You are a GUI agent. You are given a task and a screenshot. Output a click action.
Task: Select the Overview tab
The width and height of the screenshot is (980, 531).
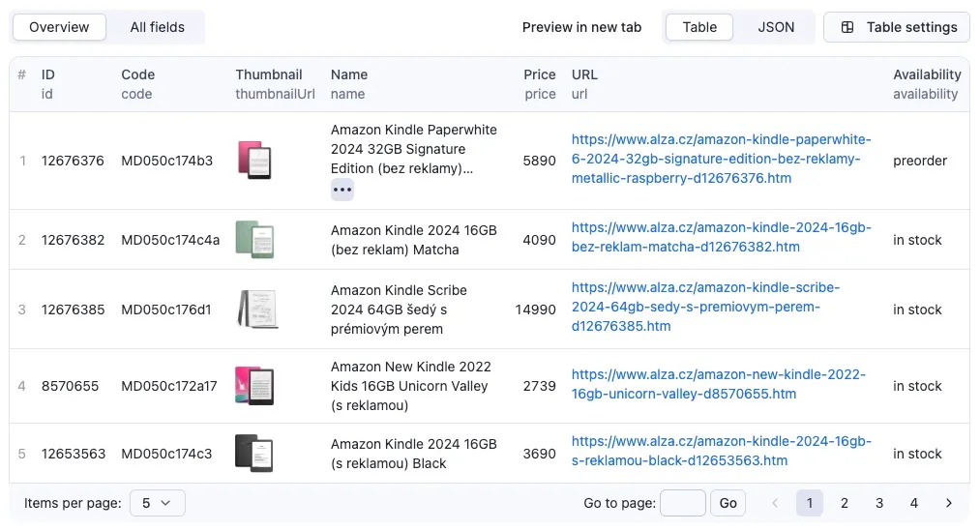(x=59, y=27)
